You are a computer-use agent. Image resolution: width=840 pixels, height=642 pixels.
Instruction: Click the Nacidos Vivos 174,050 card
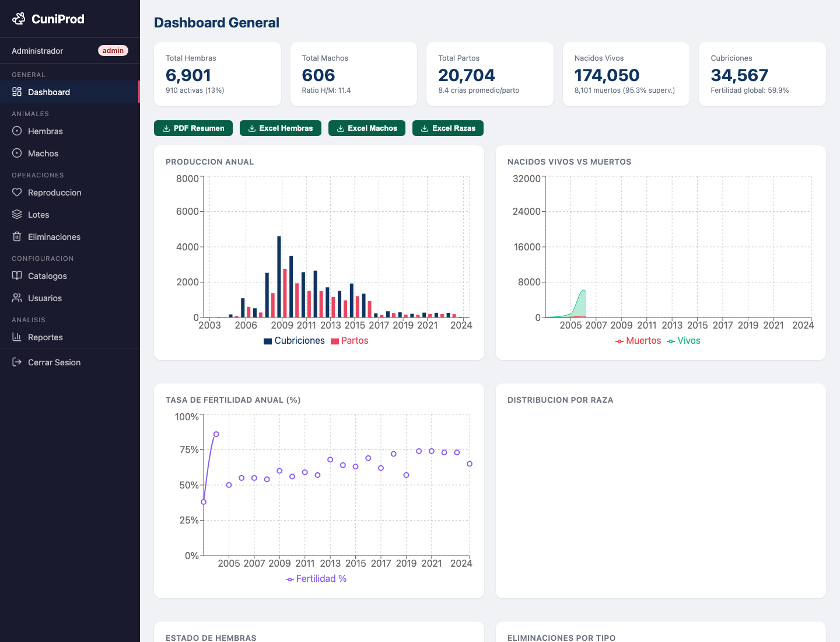626,74
